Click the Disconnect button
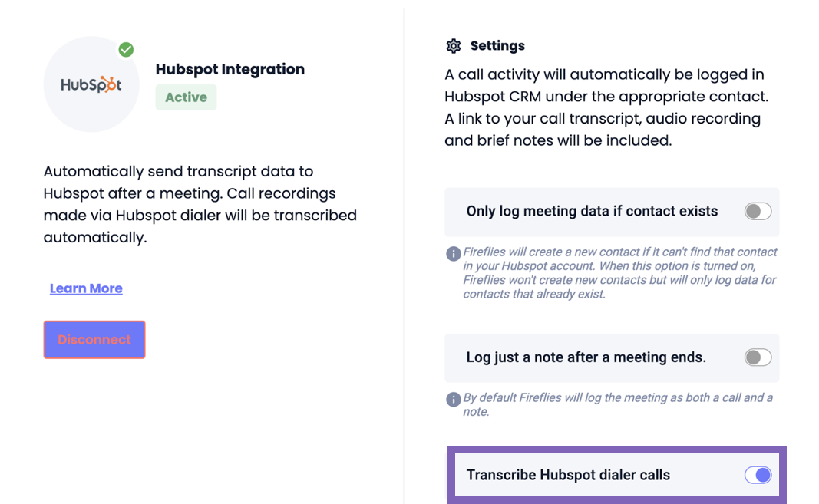Image resolution: width=819 pixels, height=504 pixels. (x=94, y=339)
